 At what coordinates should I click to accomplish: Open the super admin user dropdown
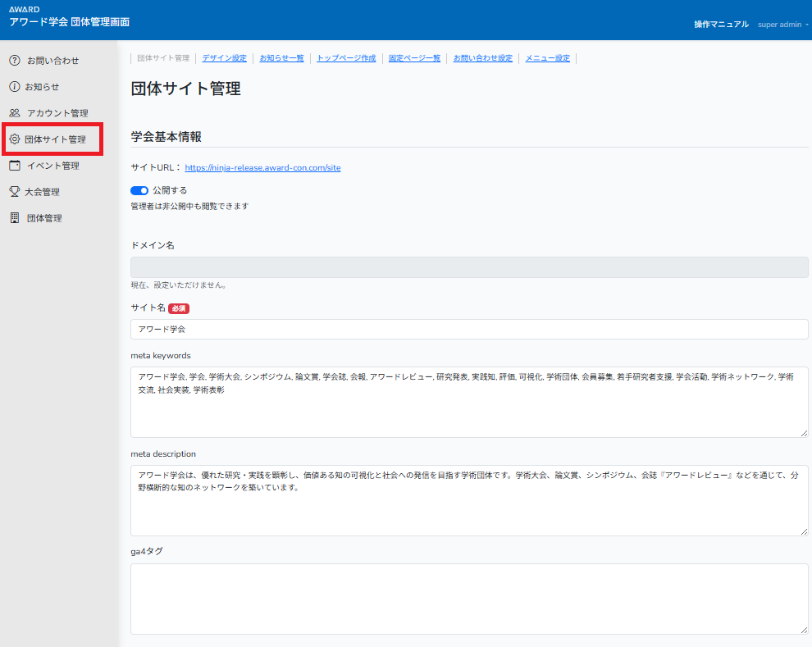782,25
